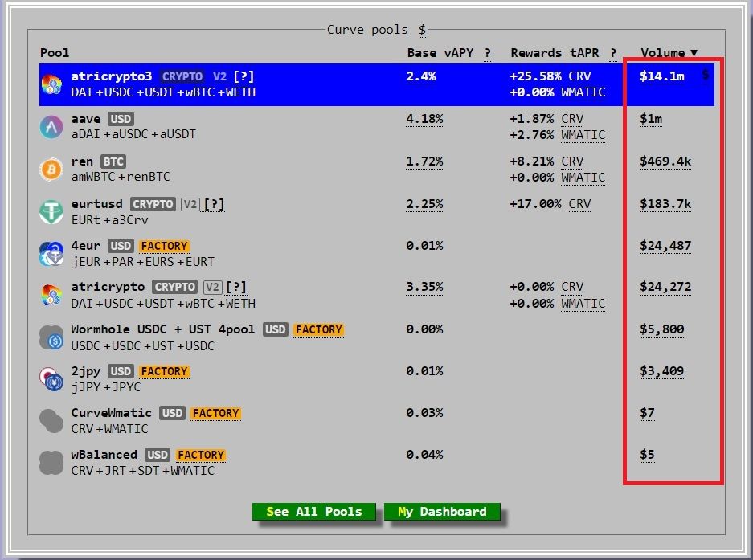Click the $5 volume for wBalanced

pos(647,454)
